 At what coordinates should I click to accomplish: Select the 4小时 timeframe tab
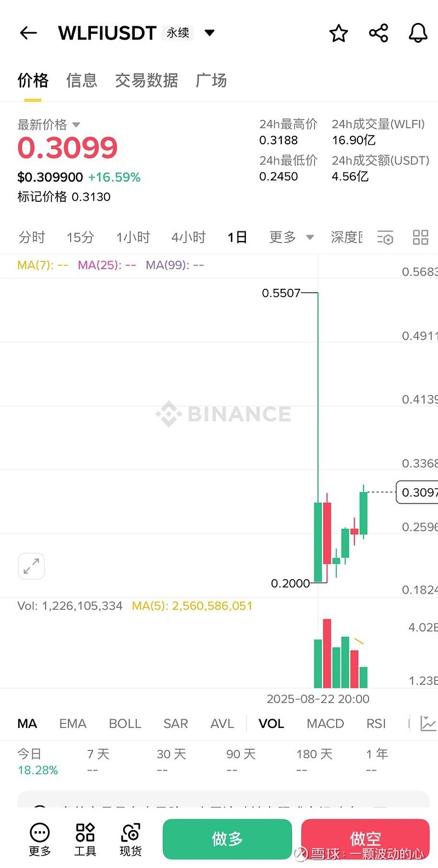tap(188, 237)
